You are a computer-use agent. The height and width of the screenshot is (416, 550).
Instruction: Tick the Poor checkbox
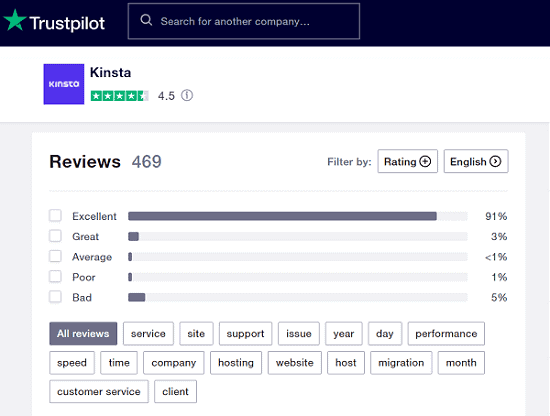click(x=55, y=276)
